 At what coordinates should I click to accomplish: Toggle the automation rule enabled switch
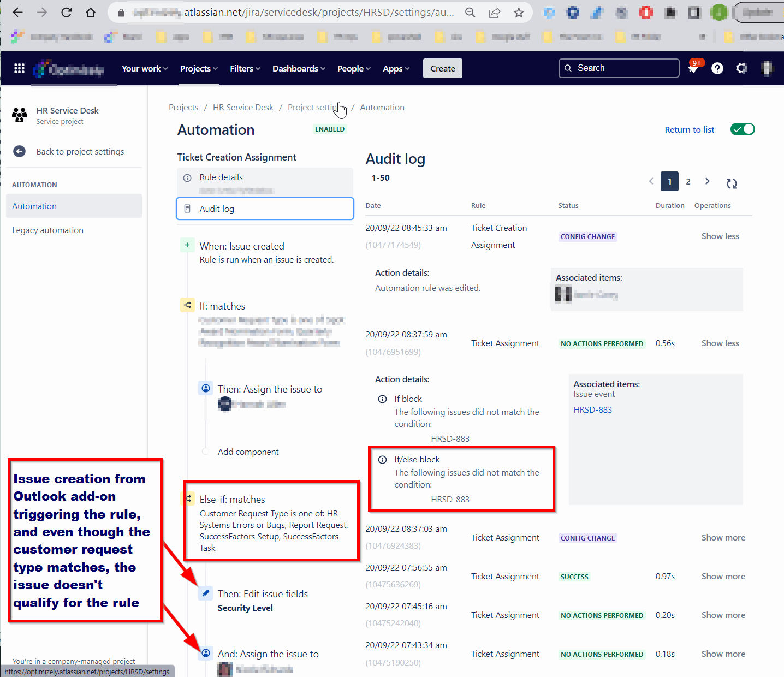coord(743,129)
